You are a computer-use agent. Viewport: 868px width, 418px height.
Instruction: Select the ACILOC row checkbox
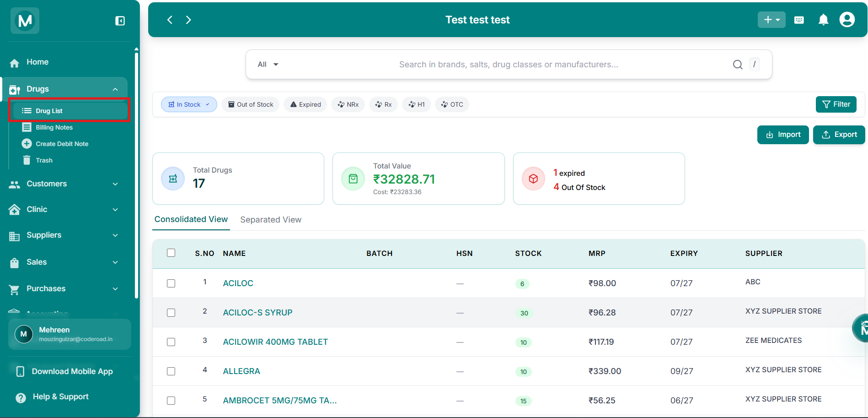tap(171, 283)
